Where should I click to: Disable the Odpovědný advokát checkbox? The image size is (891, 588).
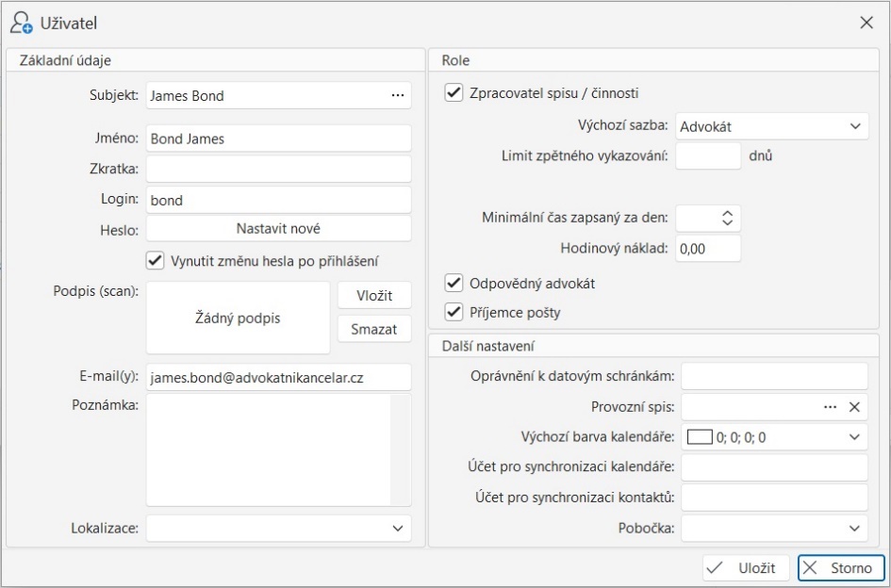[x=454, y=283]
